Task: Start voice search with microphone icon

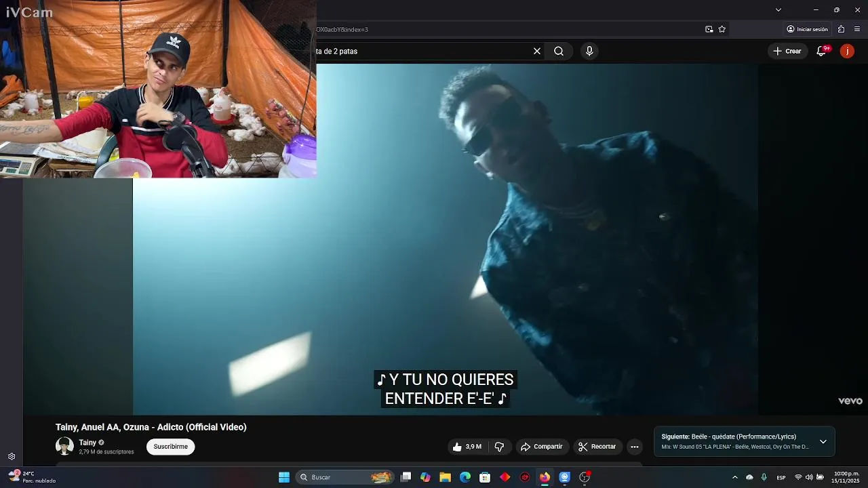Action: point(589,51)
